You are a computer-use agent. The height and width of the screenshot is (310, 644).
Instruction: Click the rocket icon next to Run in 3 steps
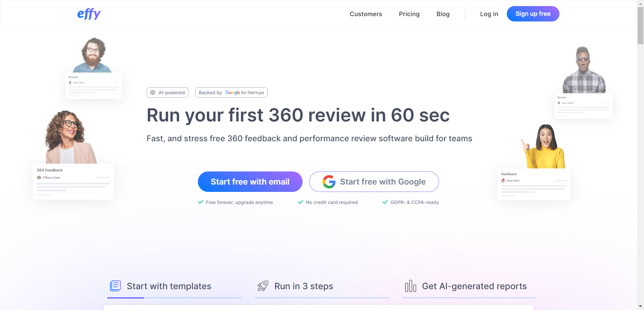(263, 286)
